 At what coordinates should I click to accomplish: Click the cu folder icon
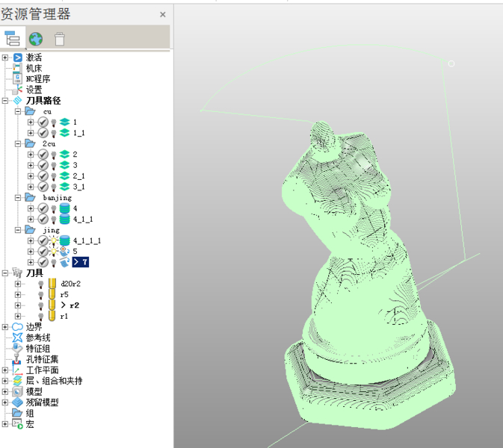30,111
